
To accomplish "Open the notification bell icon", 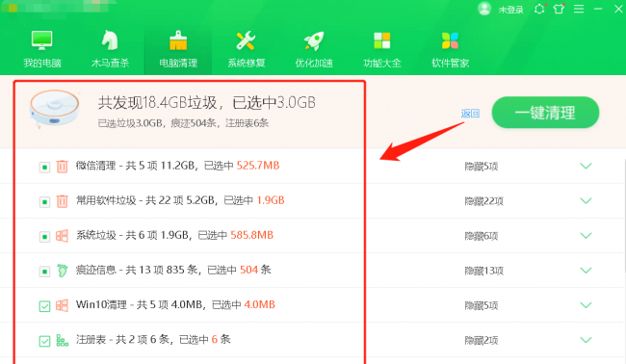I will pyautogui.click(x=539, y=9).
